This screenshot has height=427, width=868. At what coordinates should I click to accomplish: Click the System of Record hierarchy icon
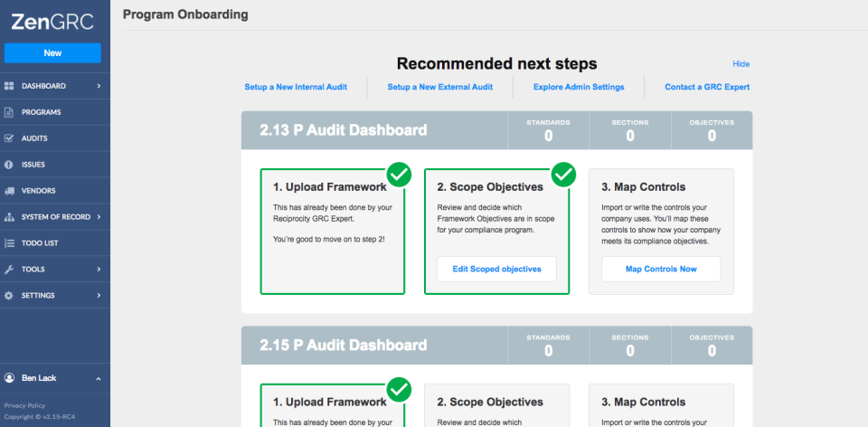9,217
